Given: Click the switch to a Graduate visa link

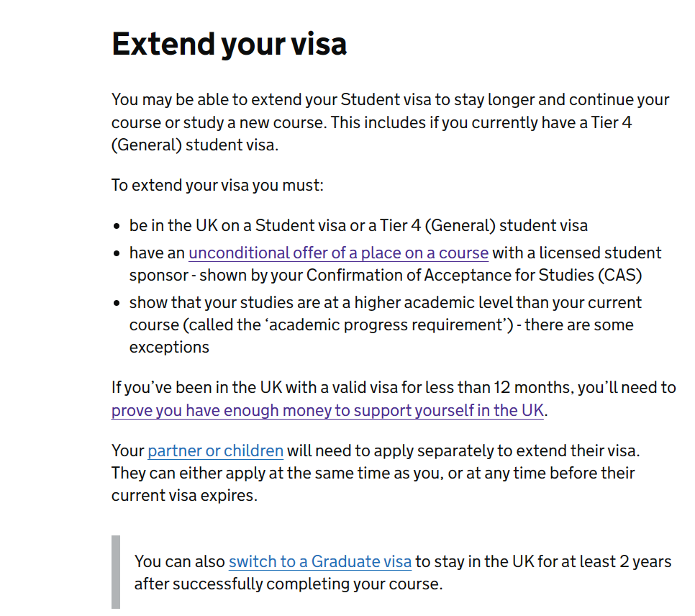Looking at the screenshot, I should [x=320, y=561].
